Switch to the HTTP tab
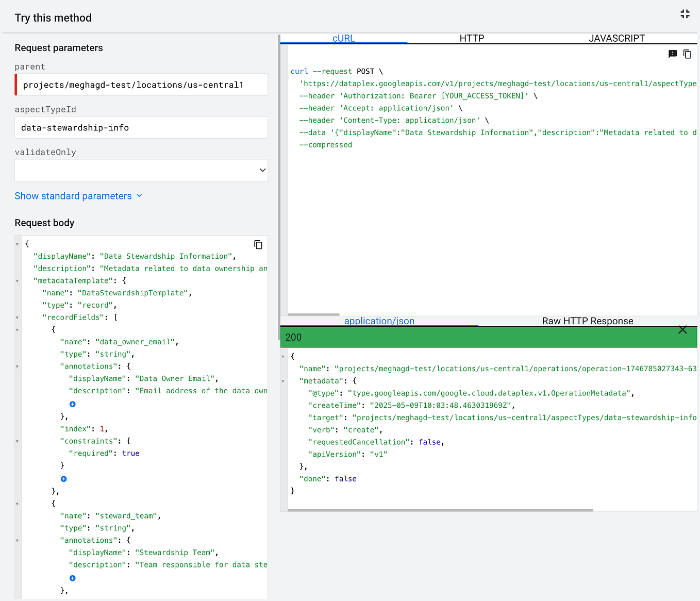 tap(471, 38)
